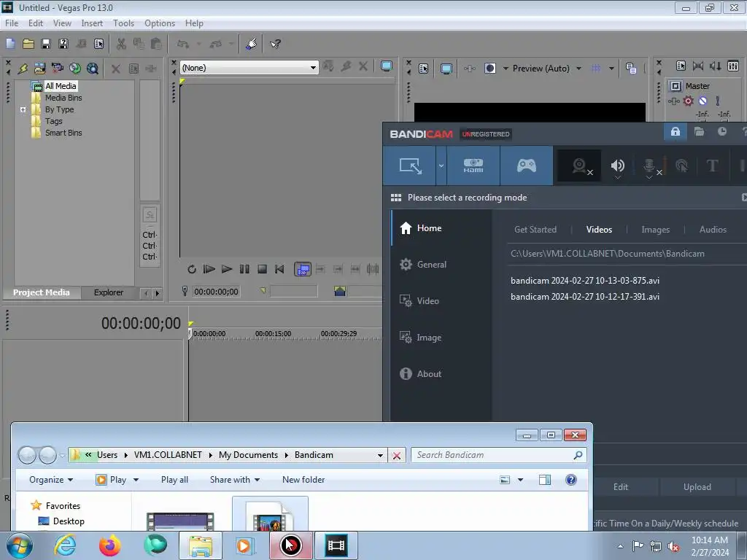
Task: Toggle the Bandicam speaker sound icon
Action: [x=617, y=166]
